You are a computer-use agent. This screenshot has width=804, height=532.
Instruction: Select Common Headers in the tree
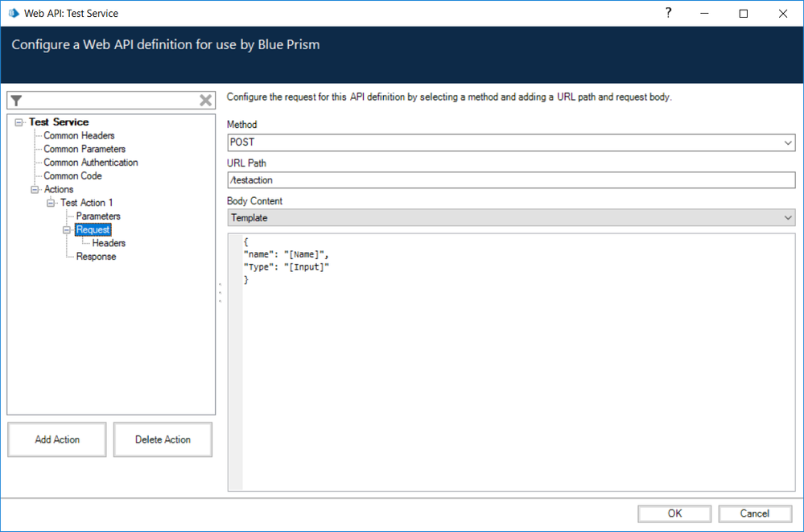(79, 136)
